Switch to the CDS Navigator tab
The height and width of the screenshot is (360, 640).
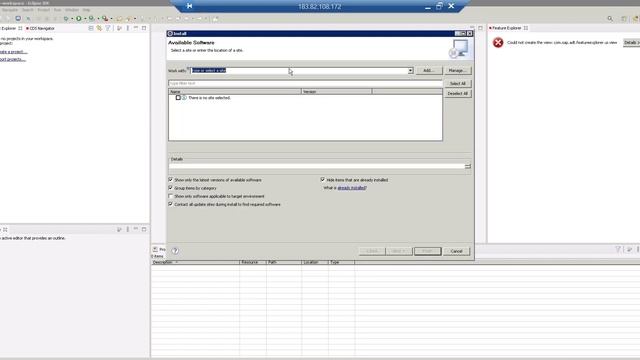(x=40, y=28)
